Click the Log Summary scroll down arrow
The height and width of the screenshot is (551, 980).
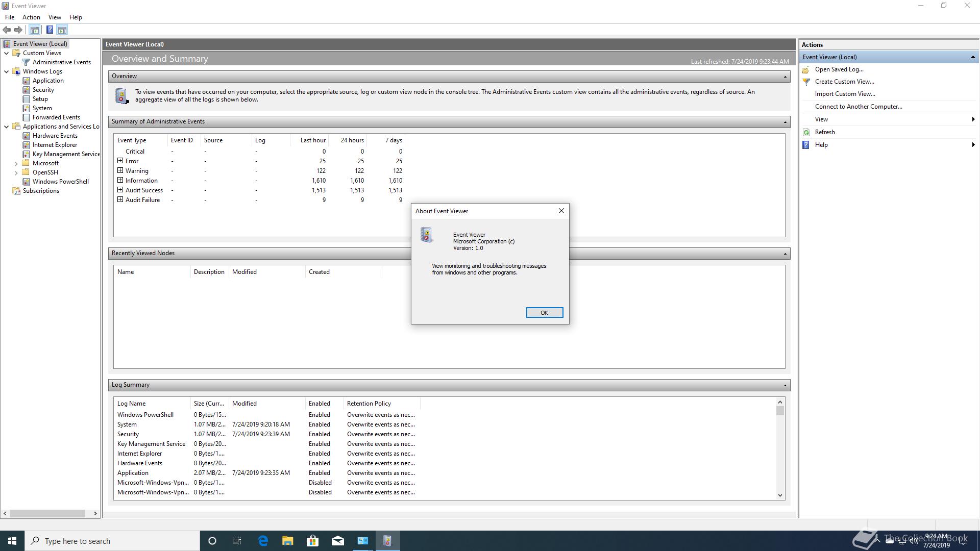click(x=780, y=495)
